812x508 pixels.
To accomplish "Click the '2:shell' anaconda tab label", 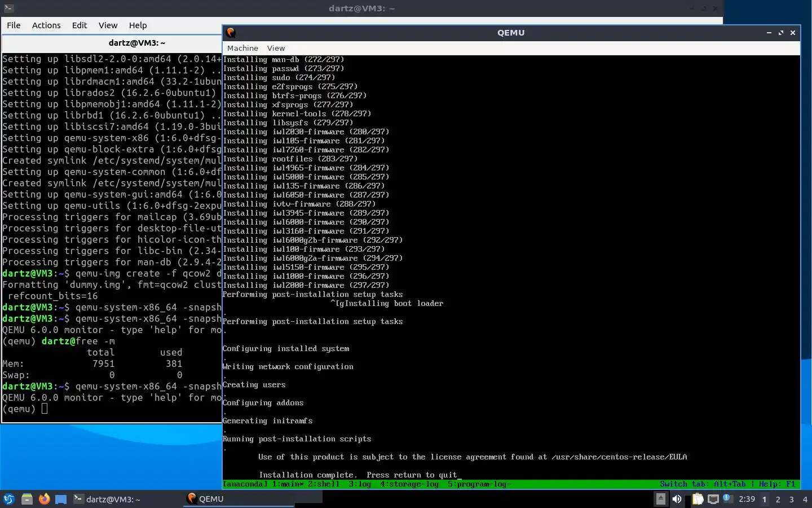I will [324, 484].
